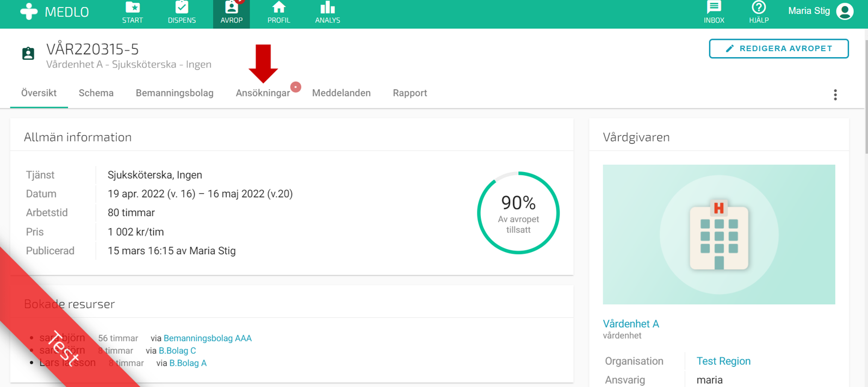Select the AVROP navigation icon
This screenshot has width=868, height=387.
point(231,8)
